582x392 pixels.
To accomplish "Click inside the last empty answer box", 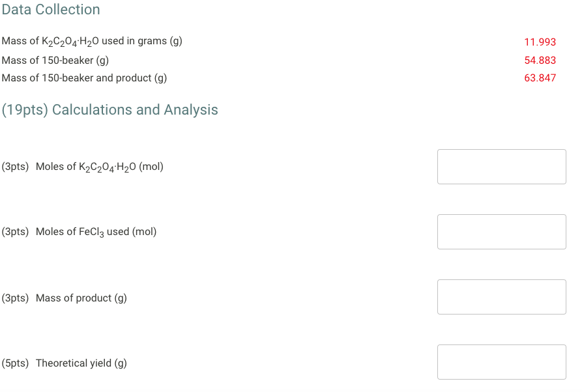I will pos(501,361).
